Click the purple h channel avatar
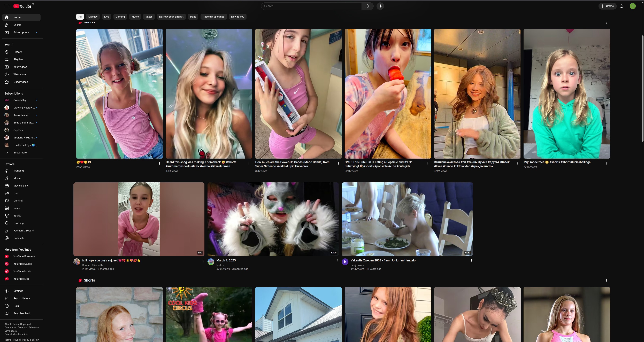Viewport: 644px width, 342px height. pos(345,262)
